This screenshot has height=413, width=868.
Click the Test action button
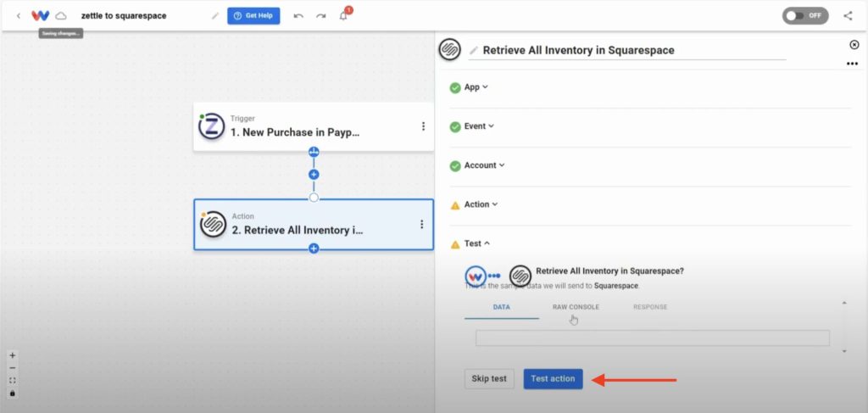[553, 379]
